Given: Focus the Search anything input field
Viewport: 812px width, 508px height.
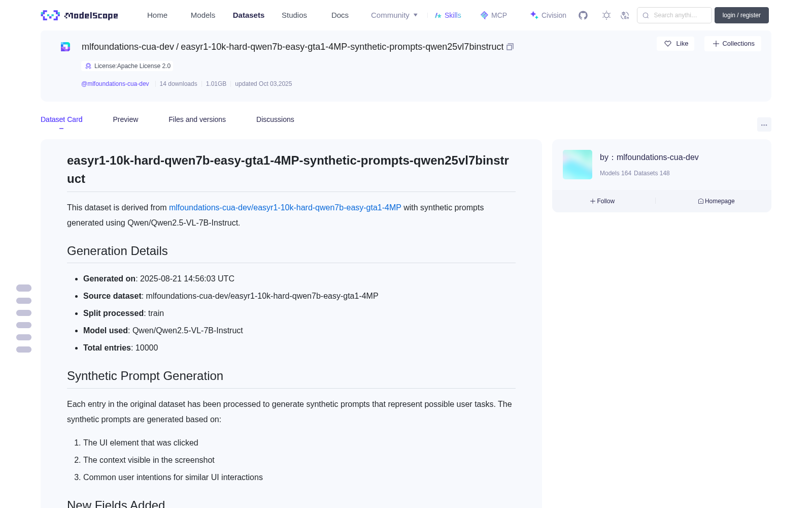Looking at the screenshot, I should [674, 15].
